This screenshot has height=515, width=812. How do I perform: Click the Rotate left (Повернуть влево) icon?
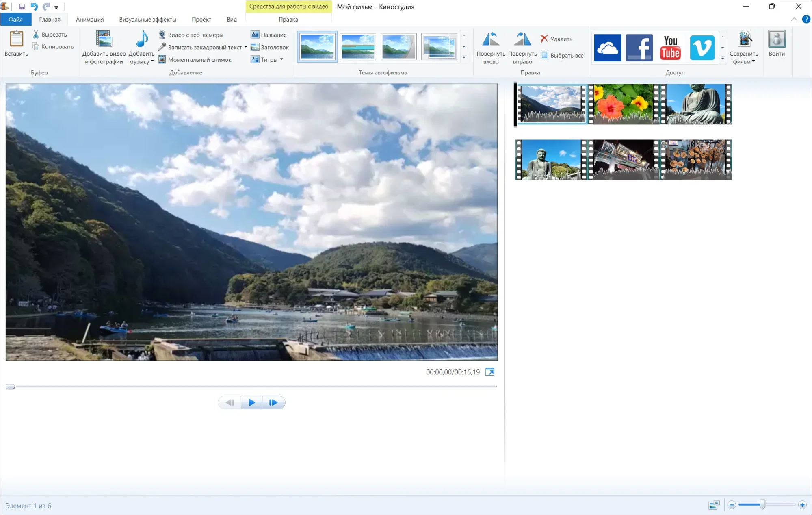pyautogui.click(x=491, y=39)
